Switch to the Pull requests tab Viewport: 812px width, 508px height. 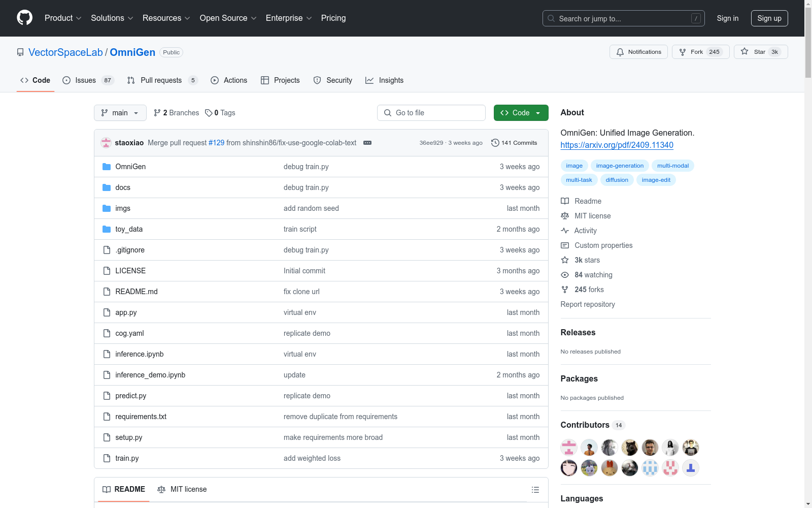[162, 80]
